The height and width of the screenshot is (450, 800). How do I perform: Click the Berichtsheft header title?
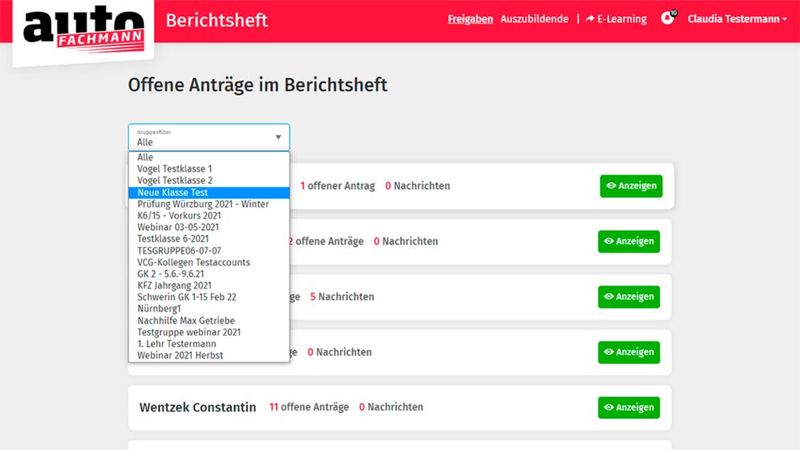click(x=217, y=20)
